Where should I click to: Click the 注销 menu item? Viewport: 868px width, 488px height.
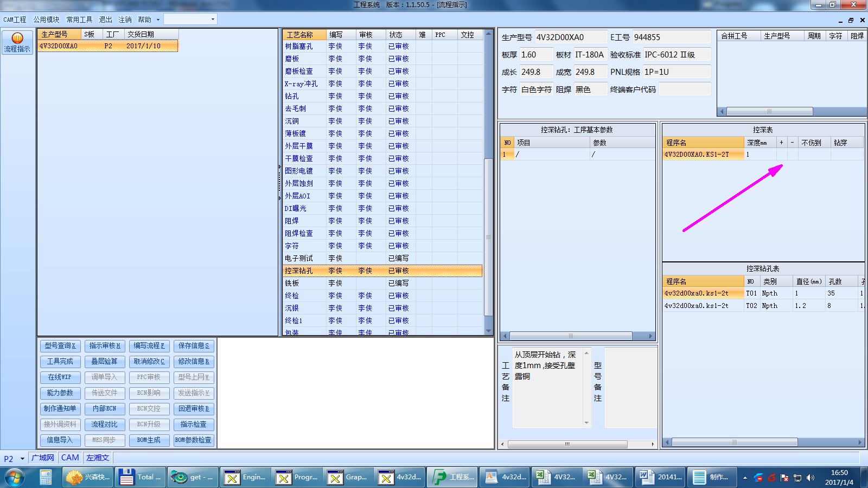click(x=125, y=20)
